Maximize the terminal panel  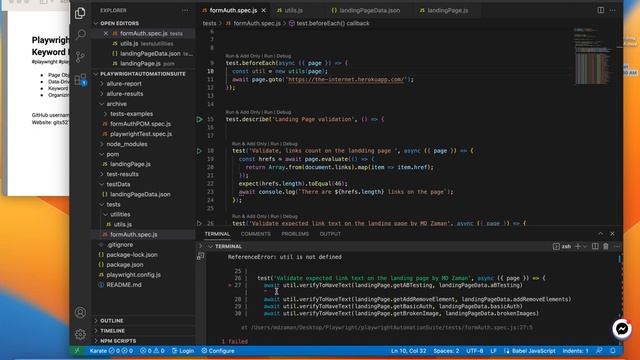click(x=600, y=233)
